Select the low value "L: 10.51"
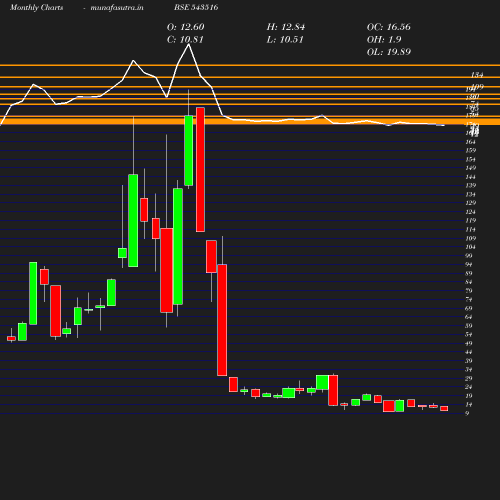 coord(285,39)
